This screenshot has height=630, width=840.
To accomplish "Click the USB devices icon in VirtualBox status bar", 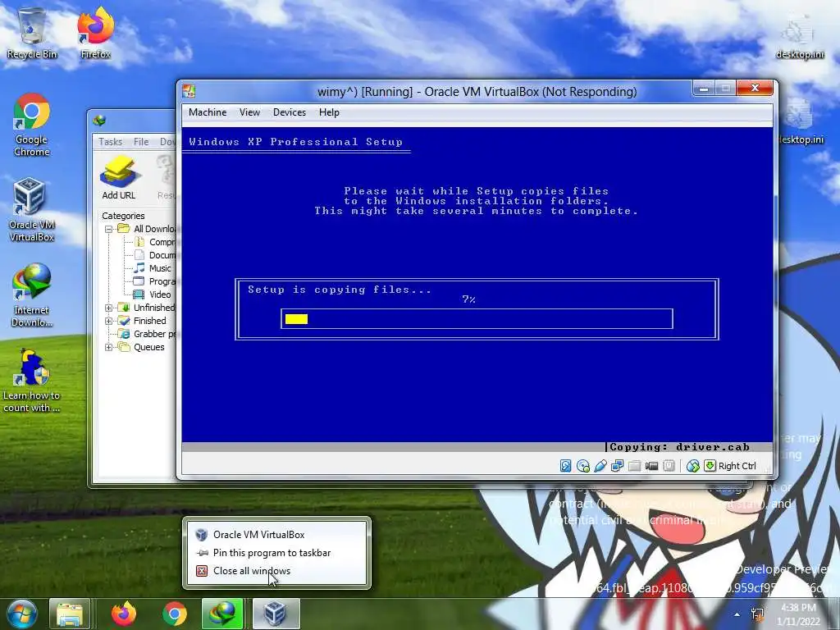I will [600, 466].
